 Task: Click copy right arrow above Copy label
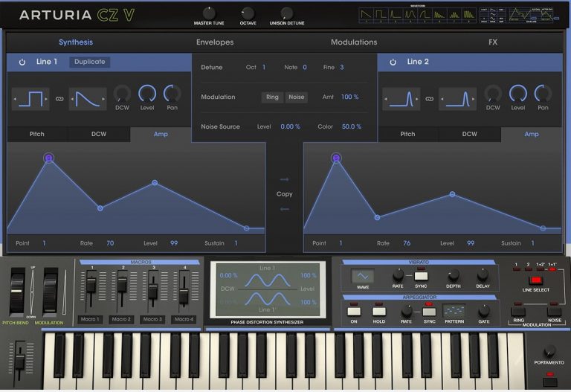[x=285, y=179]
